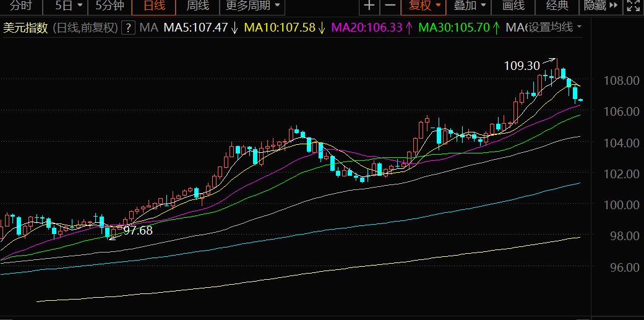The height and width of the screenshot is (320, 644).
Task: Click the fullscreen expand icon
Action: click(x=633, y=6)
